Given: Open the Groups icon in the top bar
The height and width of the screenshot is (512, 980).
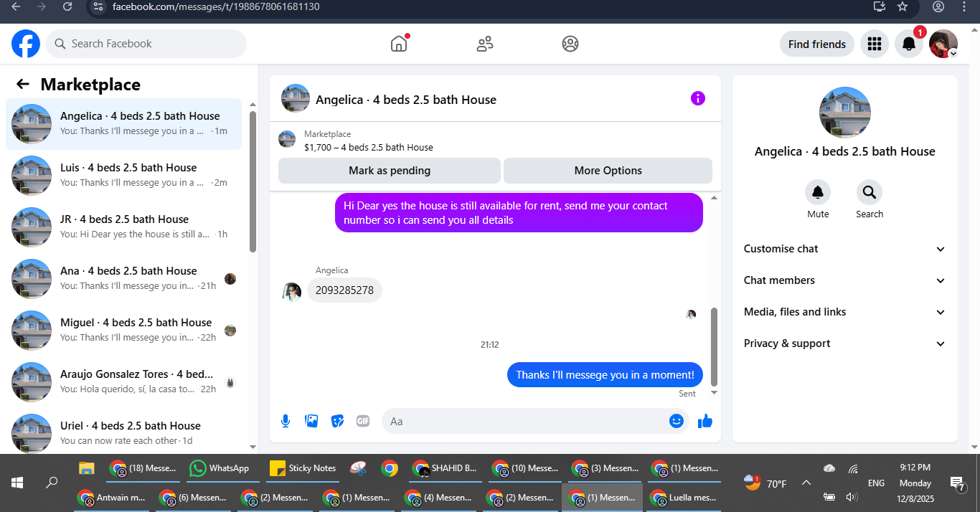Looking at the screenshot, I should point(570,44).
